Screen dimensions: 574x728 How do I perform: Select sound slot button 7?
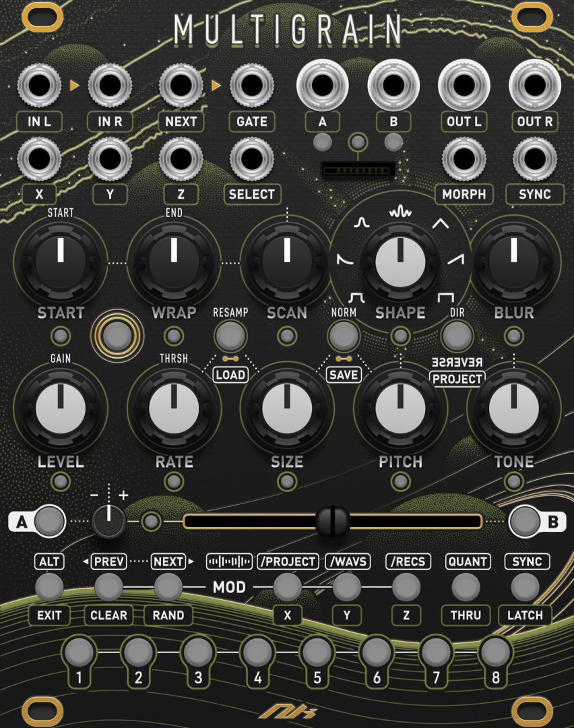pos(435,652)
